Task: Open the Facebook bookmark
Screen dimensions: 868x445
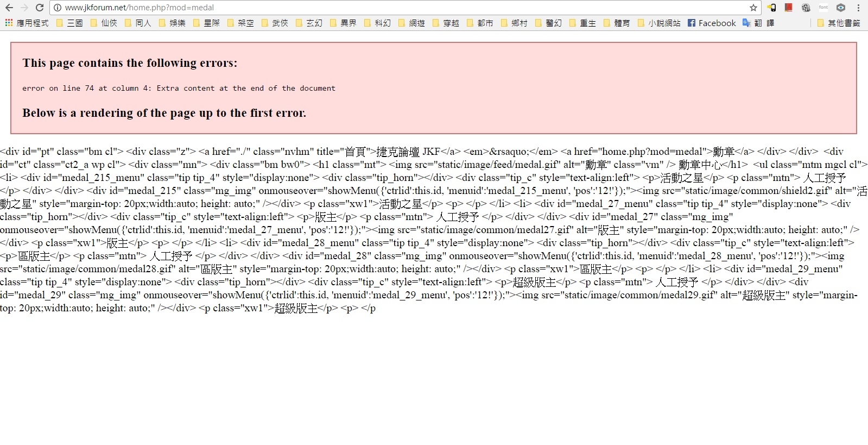Action: tap(712, 23)
